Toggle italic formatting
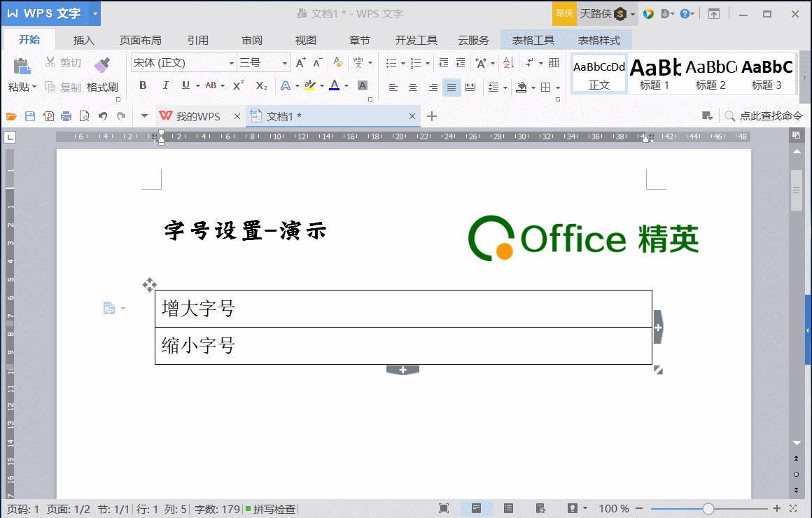The height and width of the screenshot is (518, 812). (x=164, y=85)
